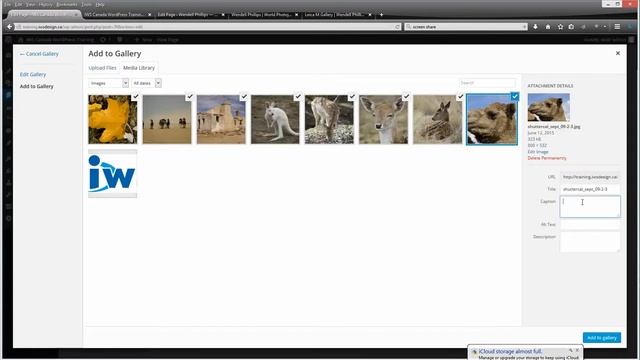Click the Alt Text field

(x=590, y=224)
